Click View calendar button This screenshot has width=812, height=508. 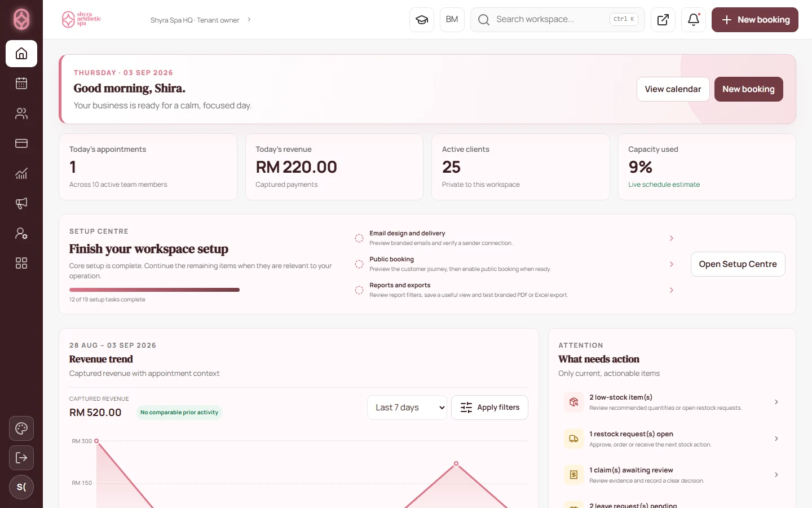[673, 89]
